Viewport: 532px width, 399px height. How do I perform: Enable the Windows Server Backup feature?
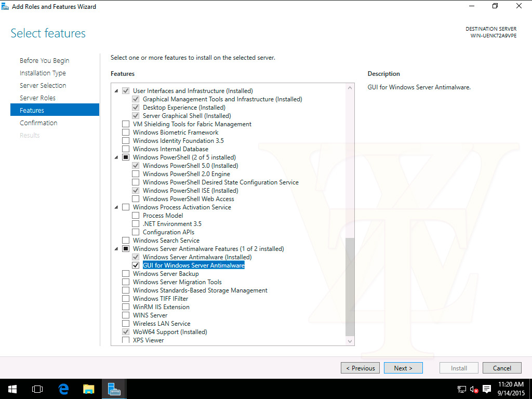pyautogui.click(x=126, y=274)
